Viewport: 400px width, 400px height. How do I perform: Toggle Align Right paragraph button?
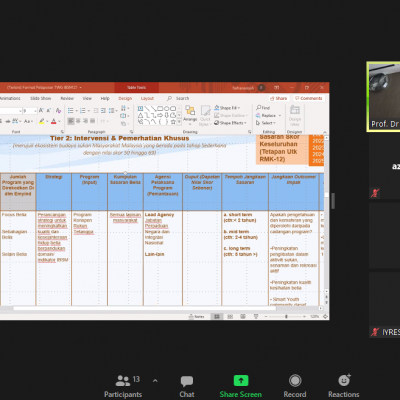pos(85,121)
